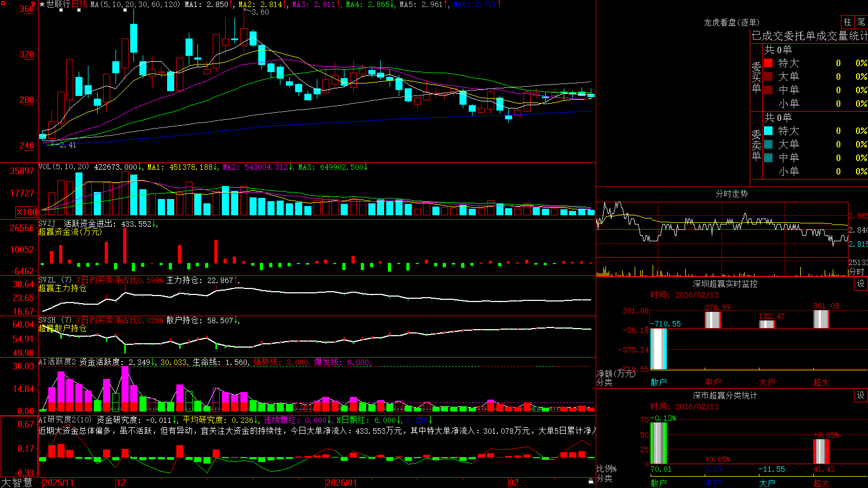The height and width of the screenshot is (488, 868).
Task: Click the dark red 中单 swatch under 委买单
Action: 768,90
